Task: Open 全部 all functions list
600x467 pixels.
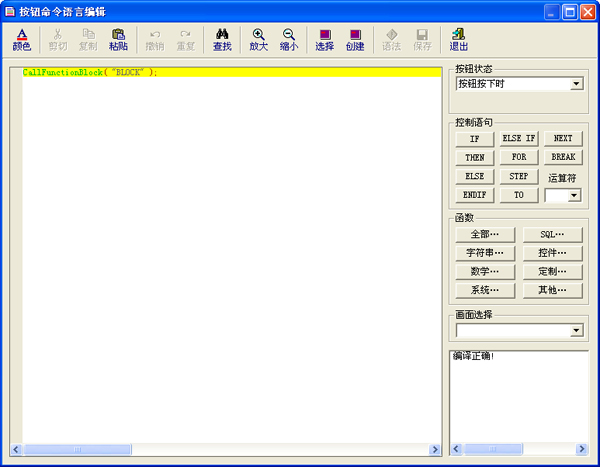Action: (x=485, y=235)
